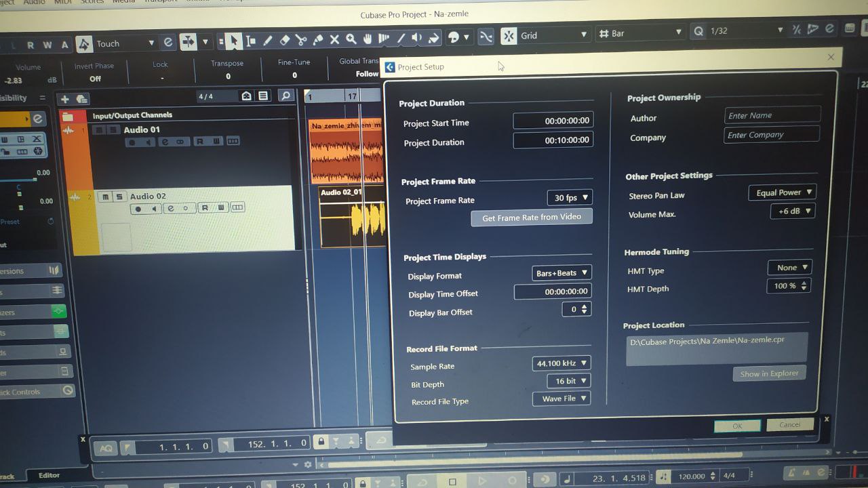Open the track list layout settings icon
This screenshot has height=488, width=868.
click(x=263, y=96)
